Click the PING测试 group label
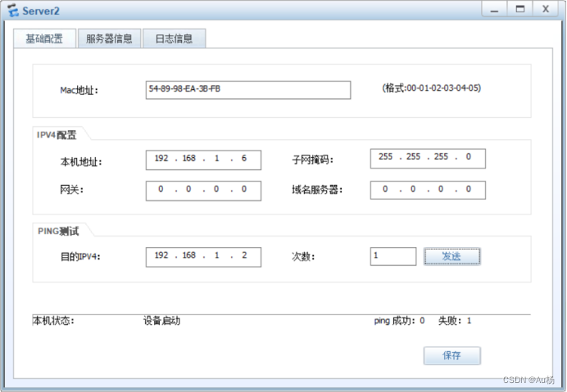 tap(58, 232)
